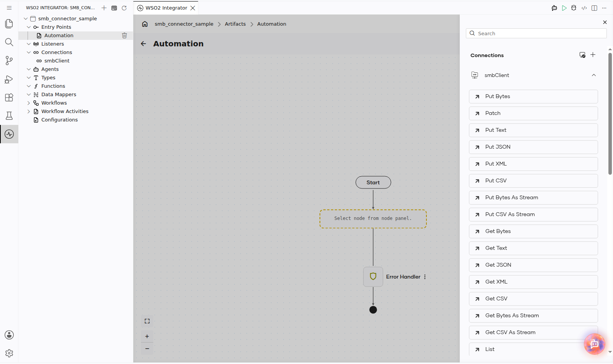Select the Put CSV As Stream action
Screen dimensions: 613x364
coord(533,215)
